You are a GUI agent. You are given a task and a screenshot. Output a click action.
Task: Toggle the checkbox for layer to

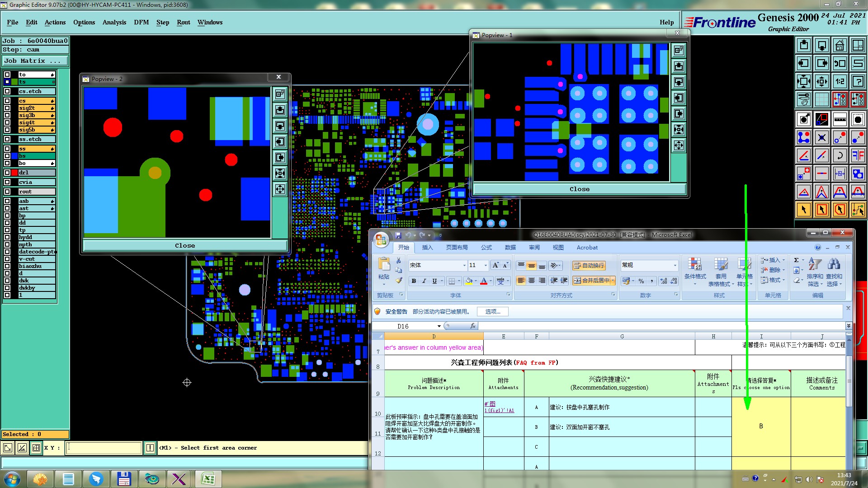(7, 75)
